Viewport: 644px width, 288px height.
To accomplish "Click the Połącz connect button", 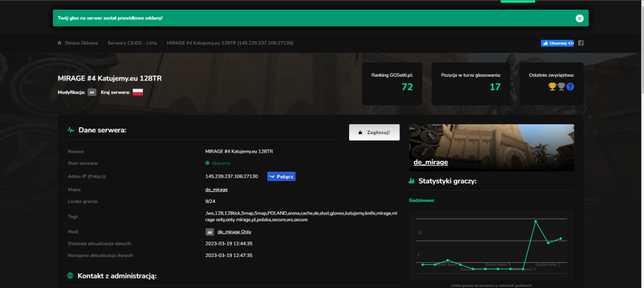I will tap(281, 177).
